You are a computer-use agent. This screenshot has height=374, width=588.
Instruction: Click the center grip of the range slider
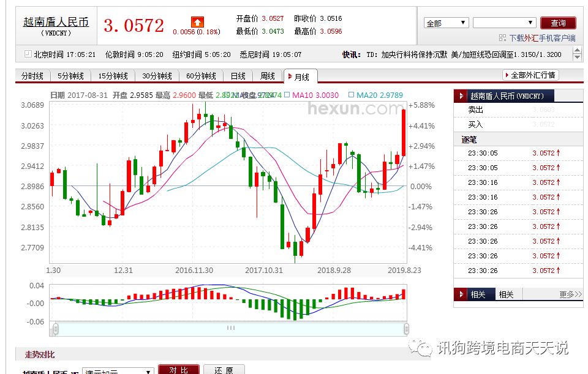click(231, 328)
